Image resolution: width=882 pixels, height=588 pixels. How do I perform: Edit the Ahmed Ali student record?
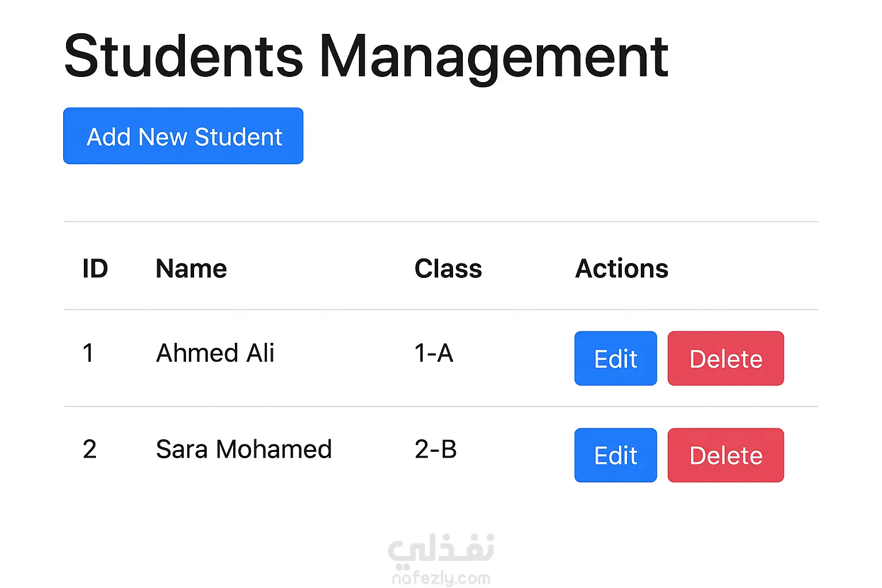click(616, 358)
